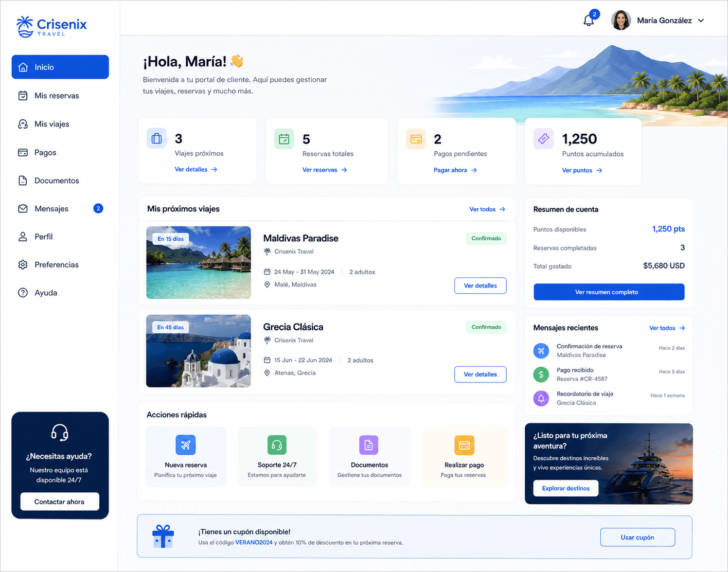
Task: Open the notifications bell icon
Action: (589, 21)
